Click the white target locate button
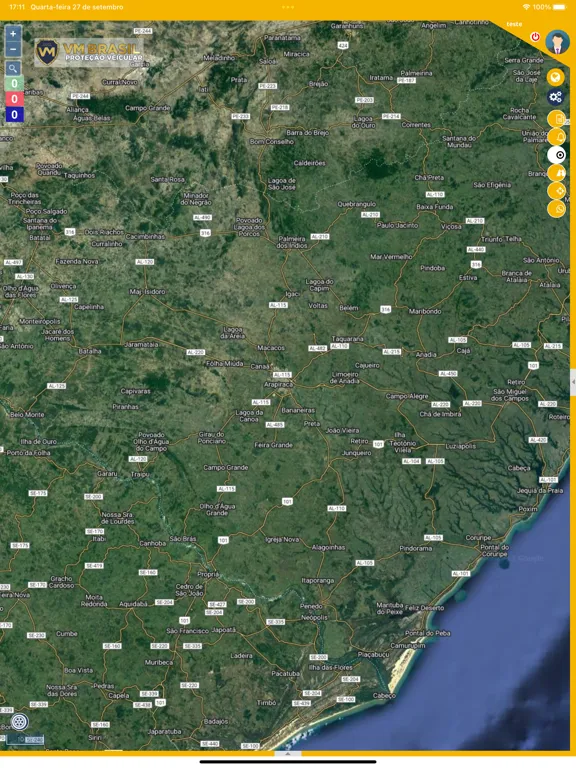Viewport: 576px width, 768px height. tap(557, 155)
